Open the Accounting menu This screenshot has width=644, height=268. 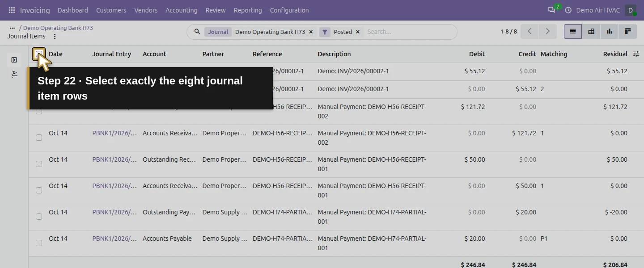[181, 10]
